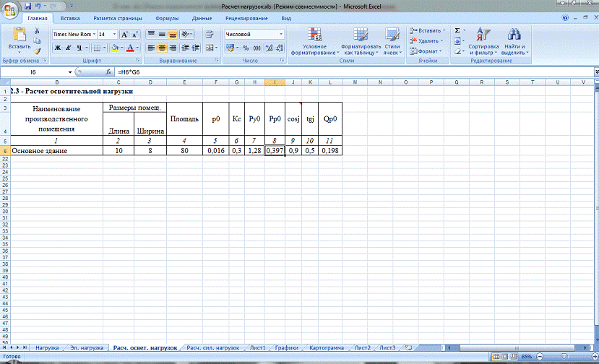Expand the number format (Числовой) dropdown
The image size is (599, 364).
pyautogui.click(x=281, y=34)
